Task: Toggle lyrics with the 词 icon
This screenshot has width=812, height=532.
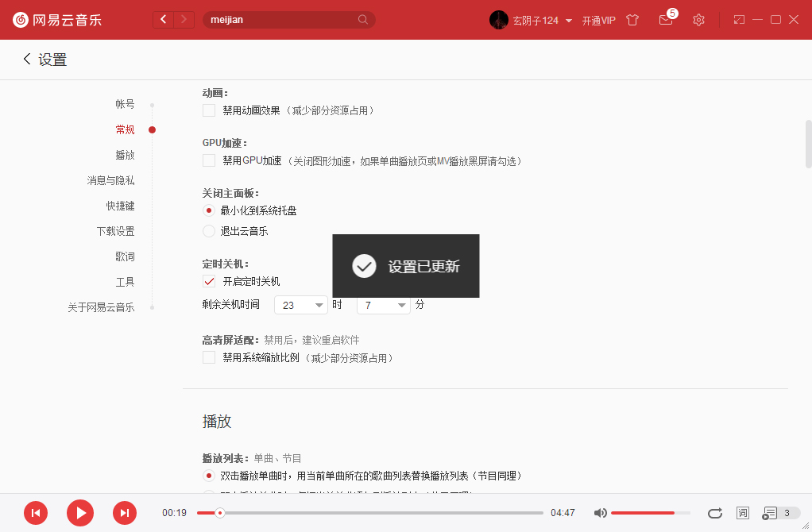Action: tap(742, 513)
